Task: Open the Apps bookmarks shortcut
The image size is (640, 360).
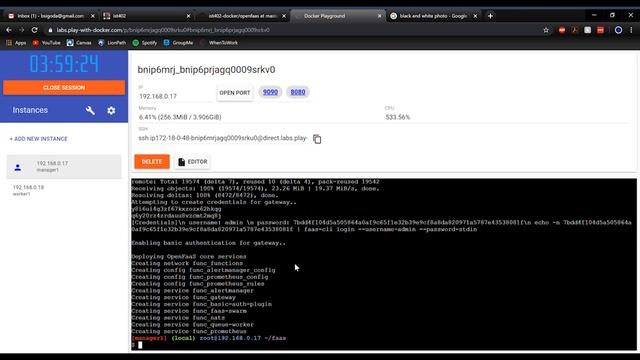Action: click(x=16, y=42)
